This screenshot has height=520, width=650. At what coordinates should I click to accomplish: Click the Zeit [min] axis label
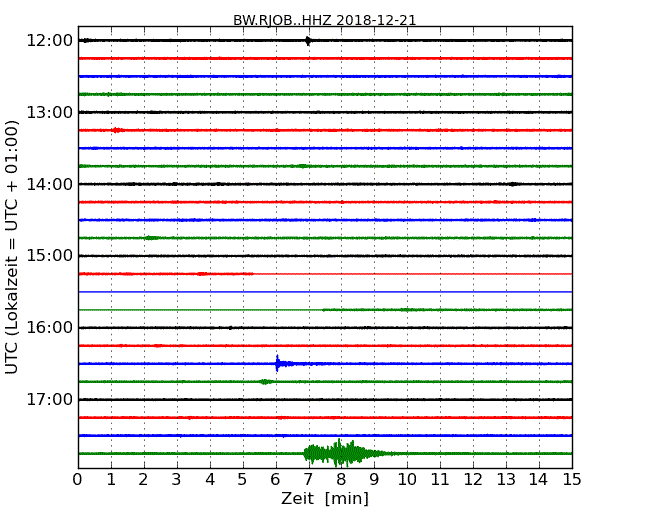point(325,498)
